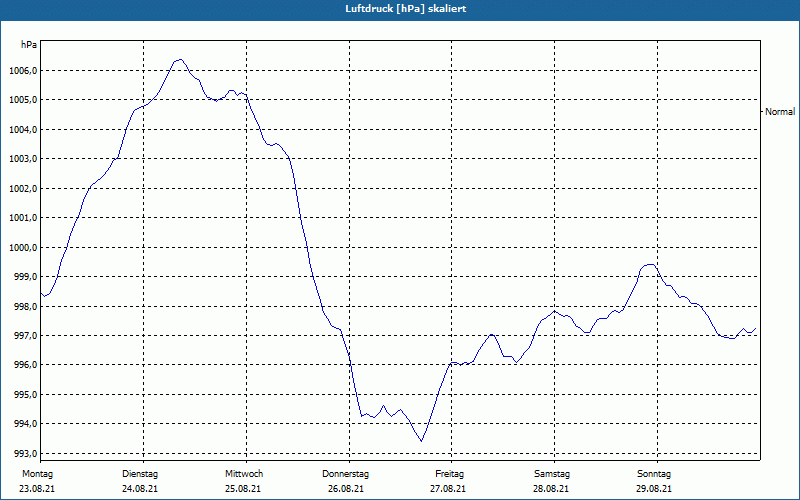The height and width of the screenshot is (500, 800).
Task: Click the 'hPa' unit label
Action: click(x=29, y=45)
